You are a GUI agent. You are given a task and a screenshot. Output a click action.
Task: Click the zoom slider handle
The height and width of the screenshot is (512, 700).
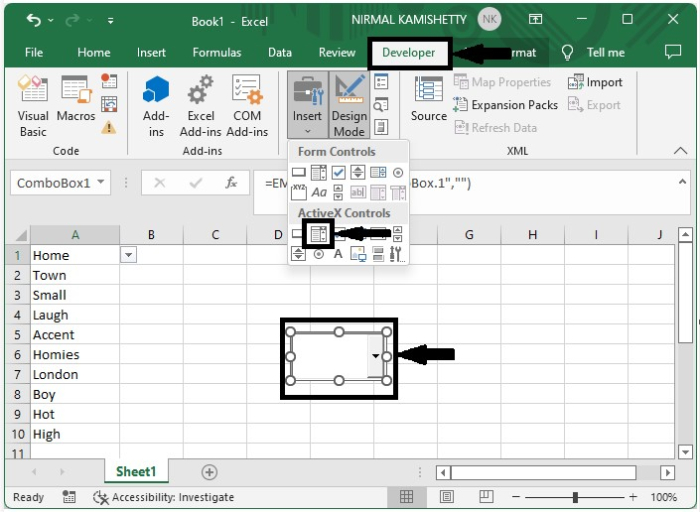click(575, 497)
